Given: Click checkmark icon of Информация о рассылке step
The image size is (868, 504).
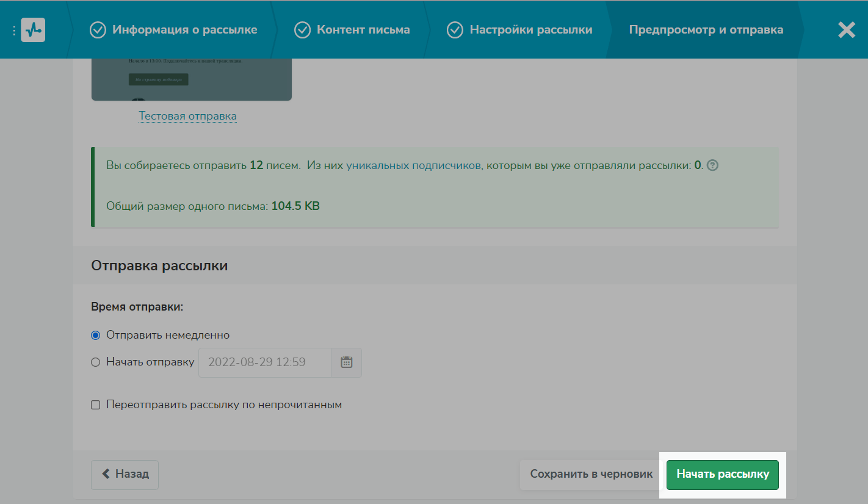Looking at the screenshot, I should (x=98, y=30).
